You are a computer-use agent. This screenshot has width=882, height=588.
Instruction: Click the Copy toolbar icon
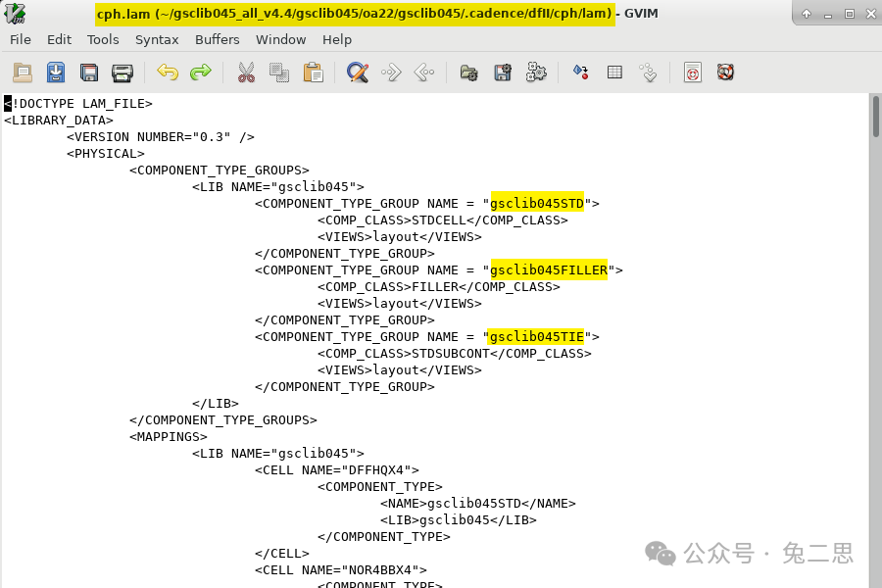point(279,73)
